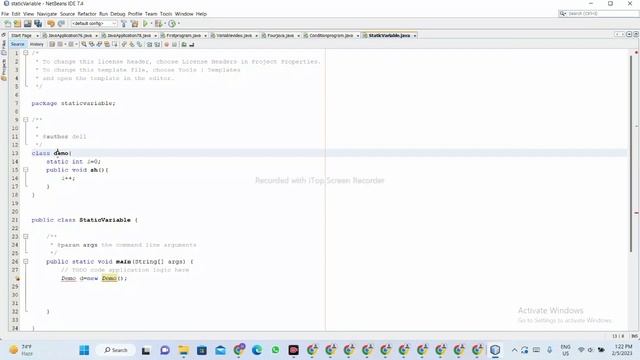Open Windows Start menu

[84, 350]
